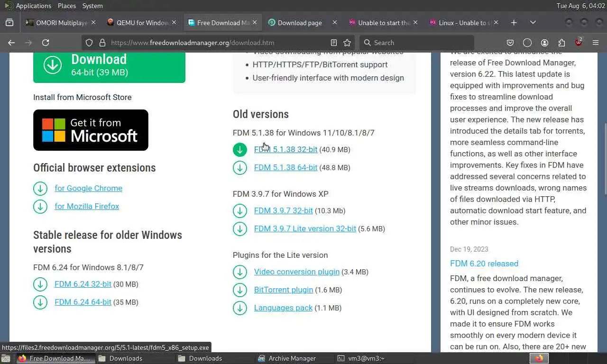Open the extensions puzzle icon

pyautogui.click(x=561, y=43)
